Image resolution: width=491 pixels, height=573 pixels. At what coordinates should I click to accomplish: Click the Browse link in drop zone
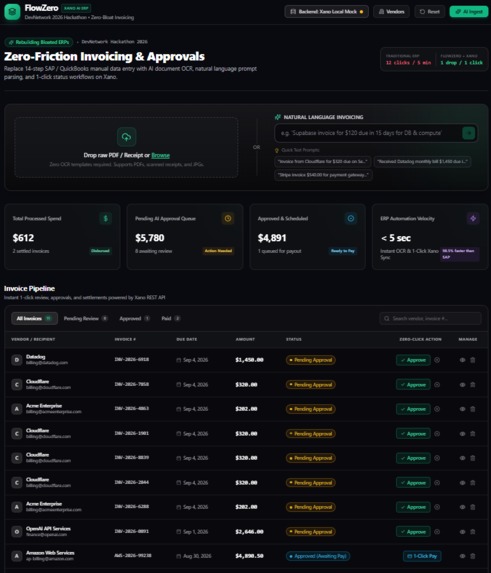pyautogui.click(x=160, y=155)
